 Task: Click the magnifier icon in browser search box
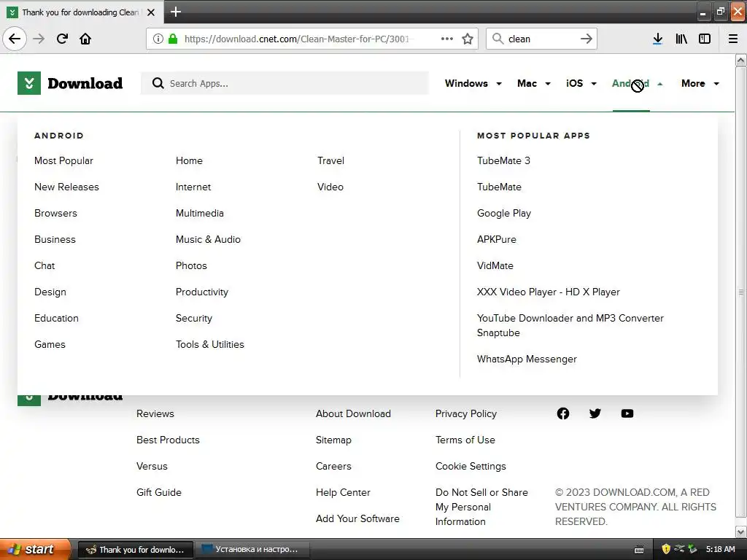pos(498,39)
